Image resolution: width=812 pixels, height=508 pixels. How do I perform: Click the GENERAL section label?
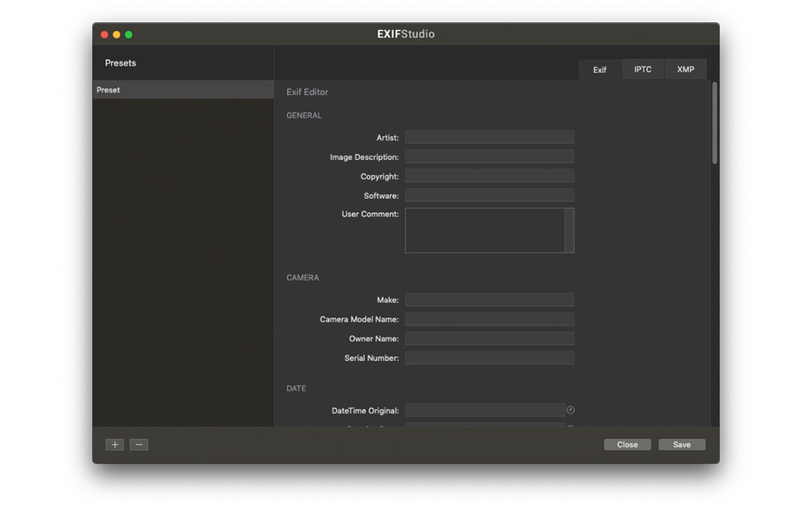point(304,115)
